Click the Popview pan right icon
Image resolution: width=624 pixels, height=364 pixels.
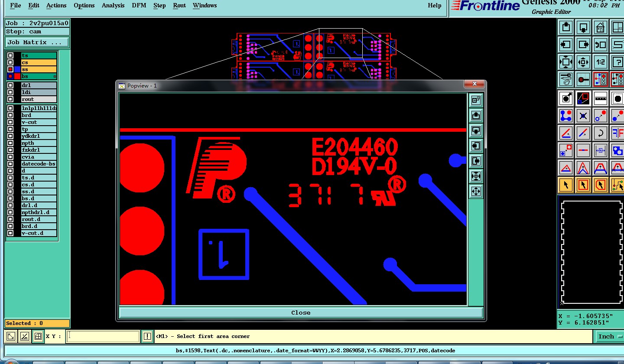pyautogui.click(x=476, y=161)
